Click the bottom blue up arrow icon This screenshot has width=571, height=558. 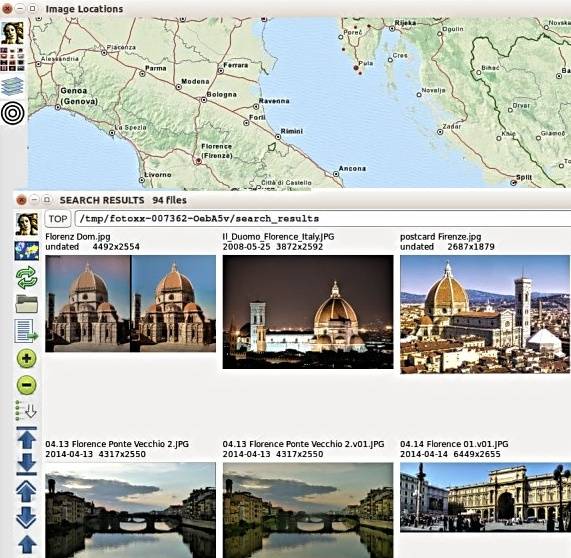click(x=27, y=545)
